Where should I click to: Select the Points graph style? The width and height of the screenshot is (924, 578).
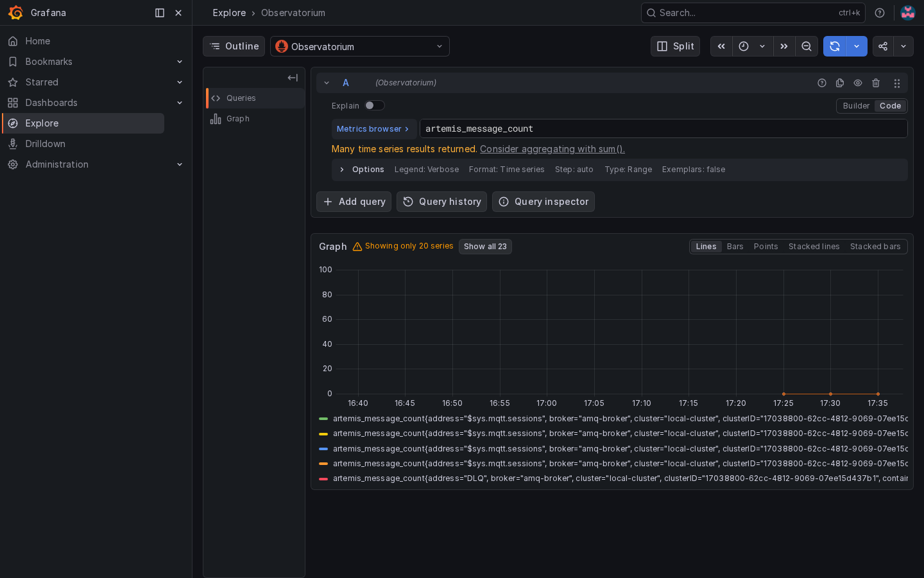[766, 247]
